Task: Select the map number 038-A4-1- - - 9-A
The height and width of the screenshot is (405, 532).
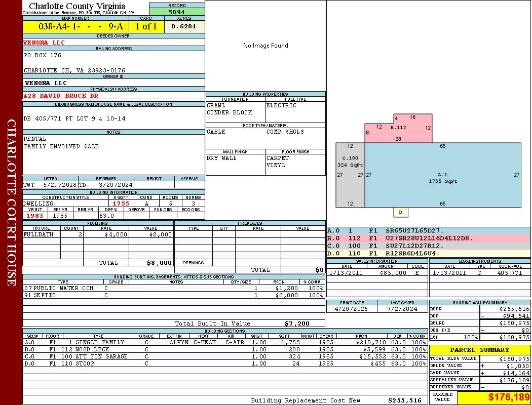Action: coord(81,26)
